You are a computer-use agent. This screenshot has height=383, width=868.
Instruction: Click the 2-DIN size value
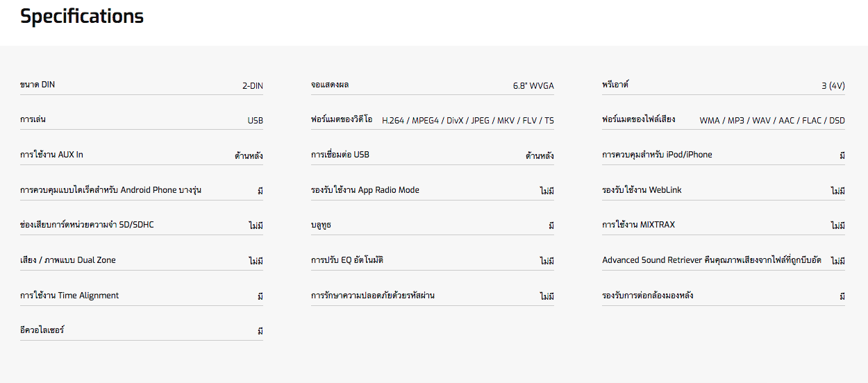252,86
